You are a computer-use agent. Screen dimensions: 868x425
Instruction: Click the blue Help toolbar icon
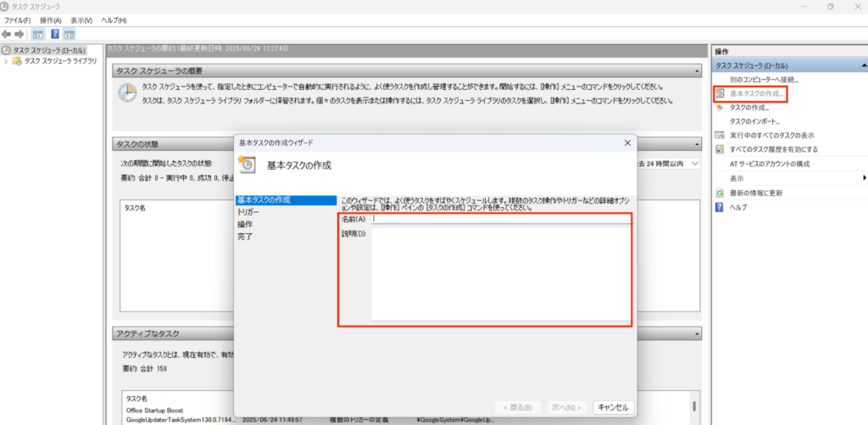tap(55, 34)
